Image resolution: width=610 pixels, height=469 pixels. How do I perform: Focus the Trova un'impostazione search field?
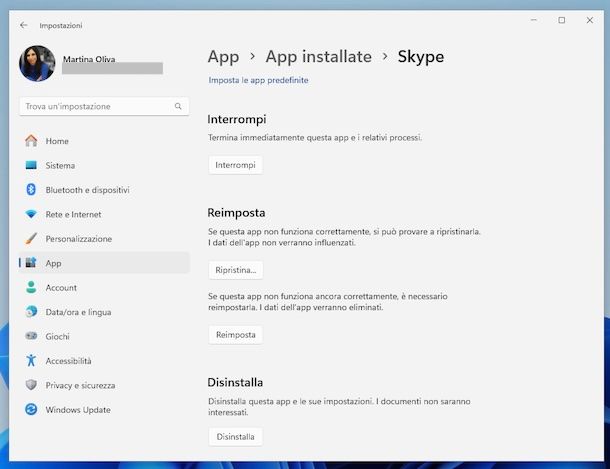pyautogui.click(x=104, y=106)
